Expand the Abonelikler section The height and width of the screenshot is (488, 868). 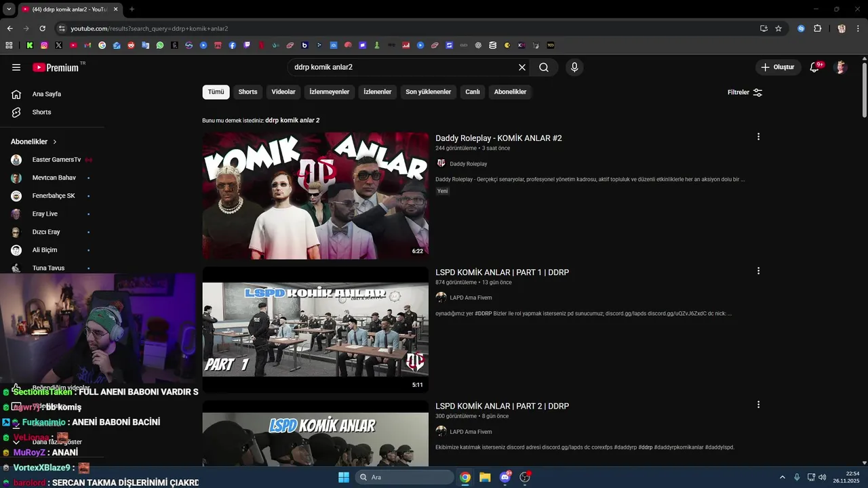click(34, 142)
